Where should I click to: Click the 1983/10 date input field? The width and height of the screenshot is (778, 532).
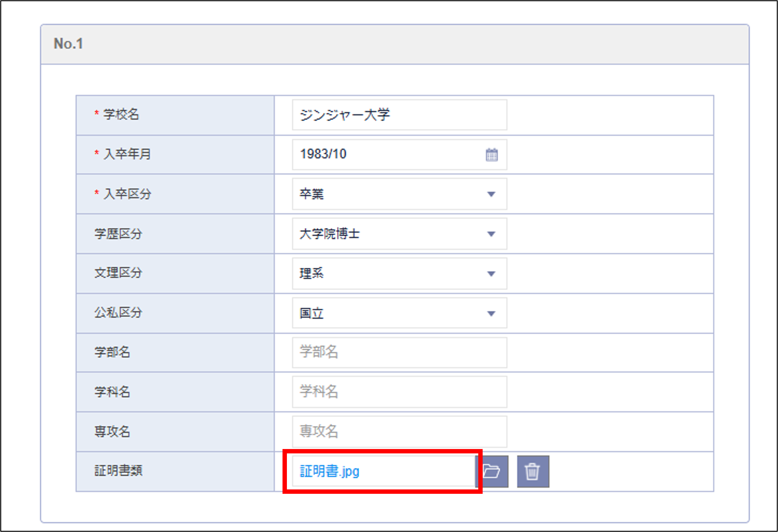[385, 154]
